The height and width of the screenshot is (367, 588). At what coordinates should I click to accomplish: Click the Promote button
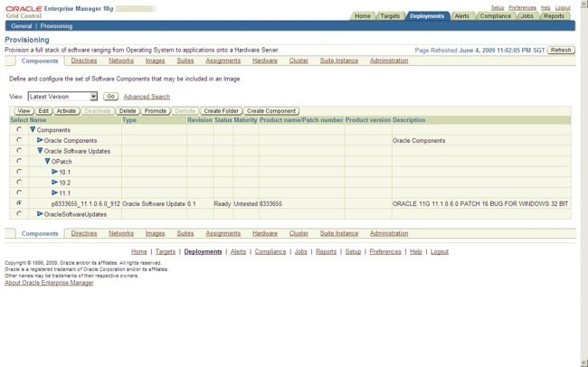tap(156, 111)
